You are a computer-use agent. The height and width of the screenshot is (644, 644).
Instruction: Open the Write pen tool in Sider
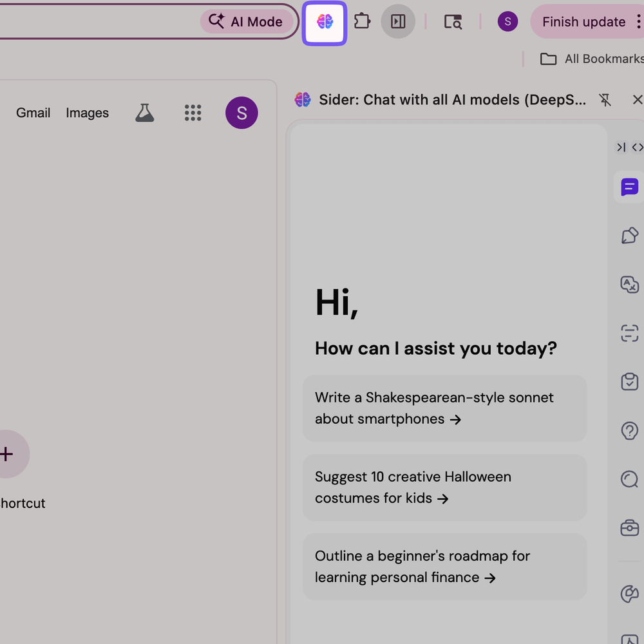(x=630, y=236)
